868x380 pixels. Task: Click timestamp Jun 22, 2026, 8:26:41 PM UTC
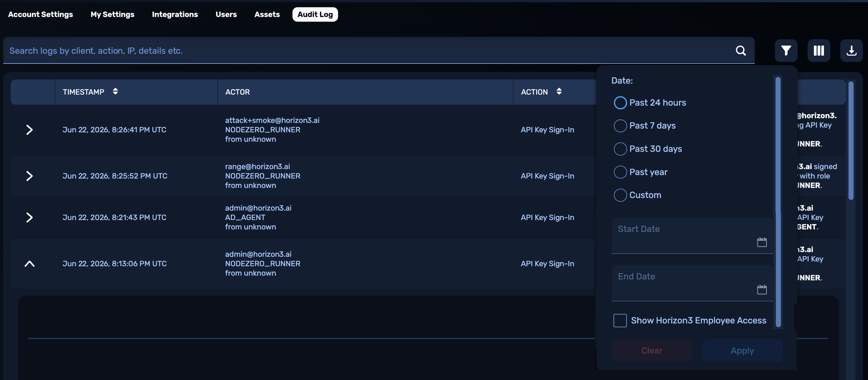(114, 130)
